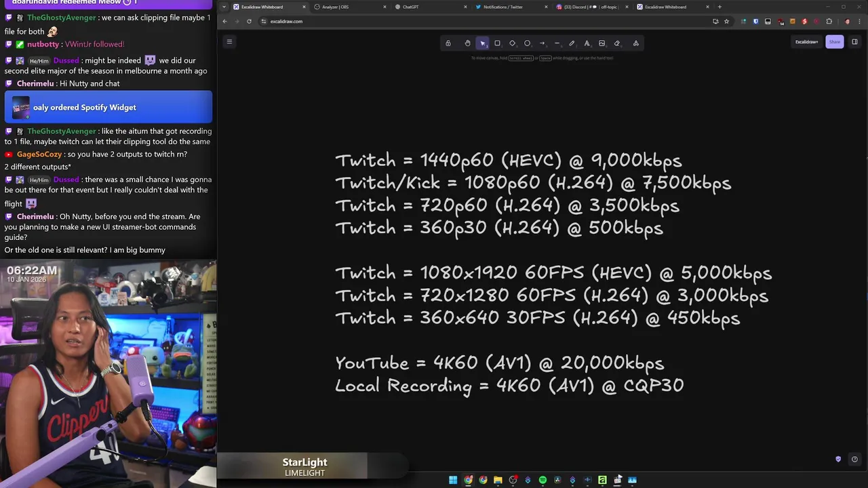Select the Pencil draw tool
The height and width of the screenshot is (488, 868).
click(572, 43)
